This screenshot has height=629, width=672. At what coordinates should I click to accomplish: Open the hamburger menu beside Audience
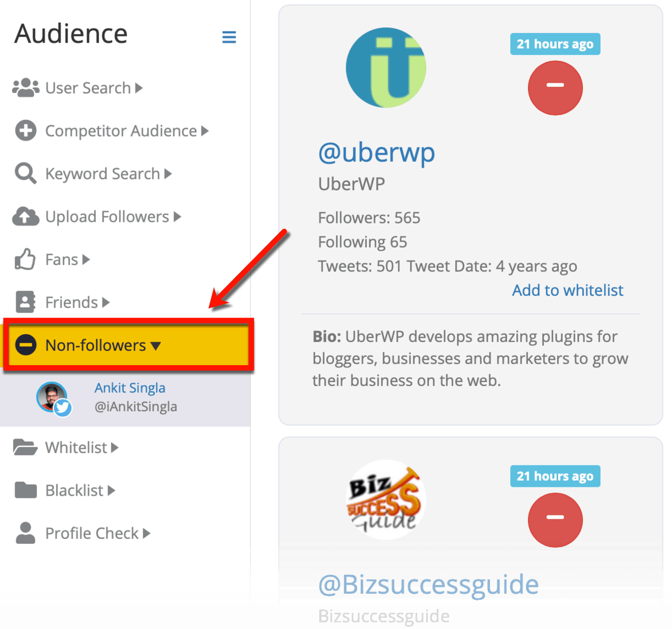[229, 37]
